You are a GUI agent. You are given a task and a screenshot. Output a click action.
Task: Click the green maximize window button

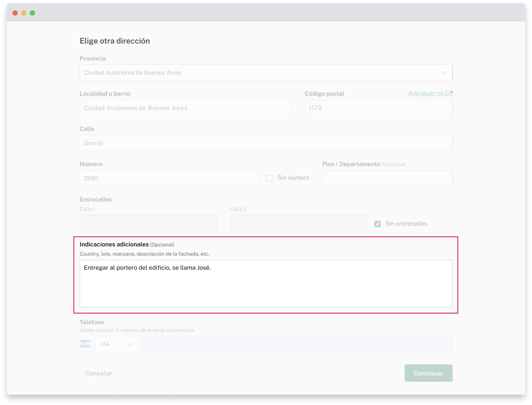(x=32, y=13)
